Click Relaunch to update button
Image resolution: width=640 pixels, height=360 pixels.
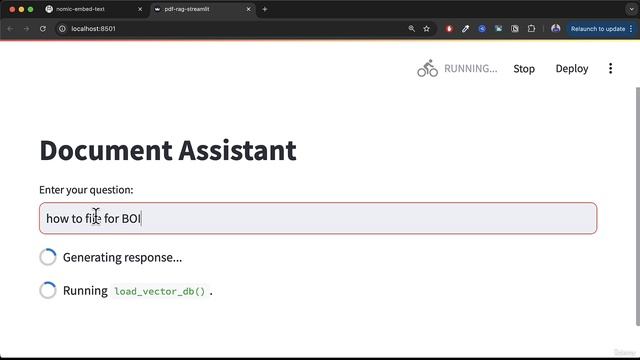tap(598, 29)
